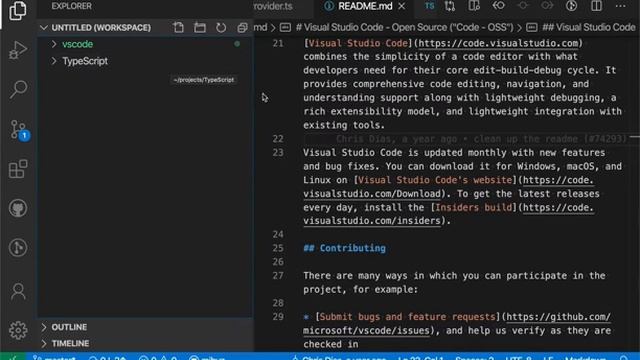
Task: Click the '## Contributing' heading line
Action: (x=344, y=248)
